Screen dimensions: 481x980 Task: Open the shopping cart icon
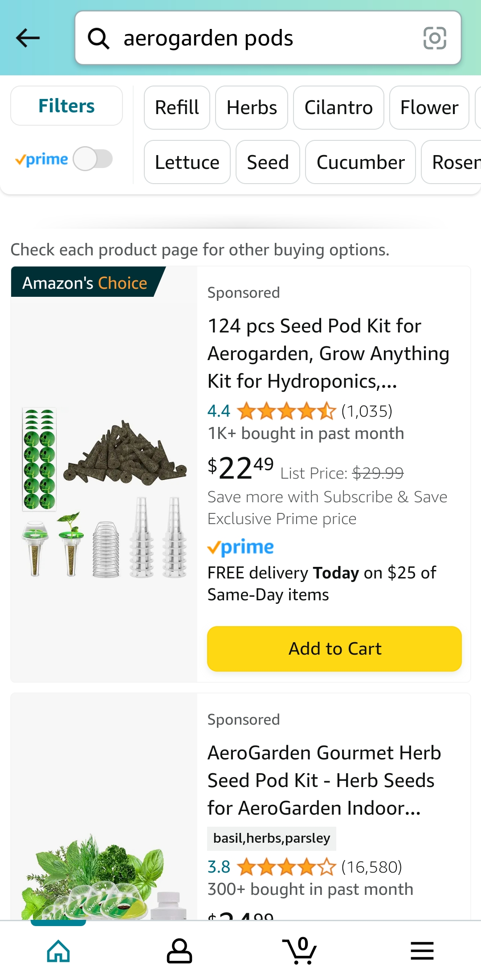point(300,951)
